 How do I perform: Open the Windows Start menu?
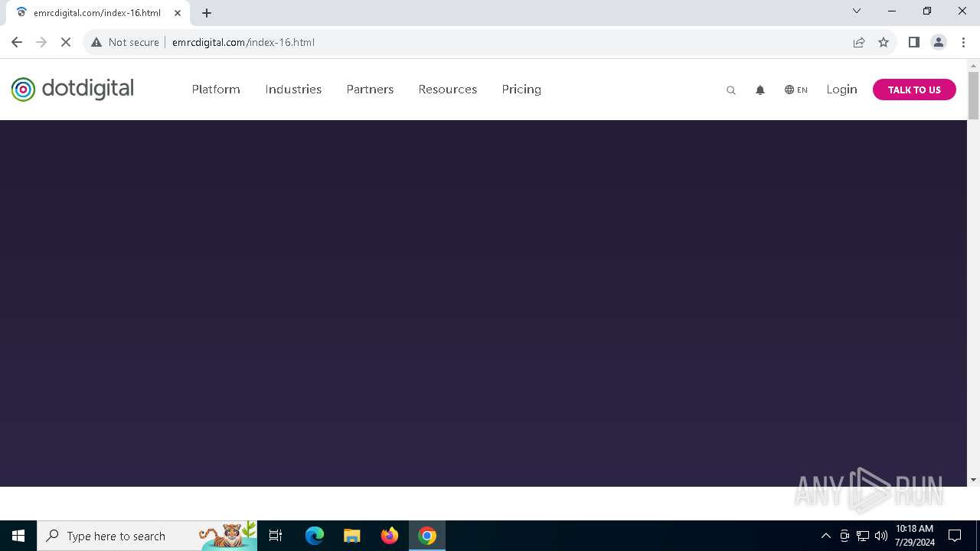coord(18,536)
